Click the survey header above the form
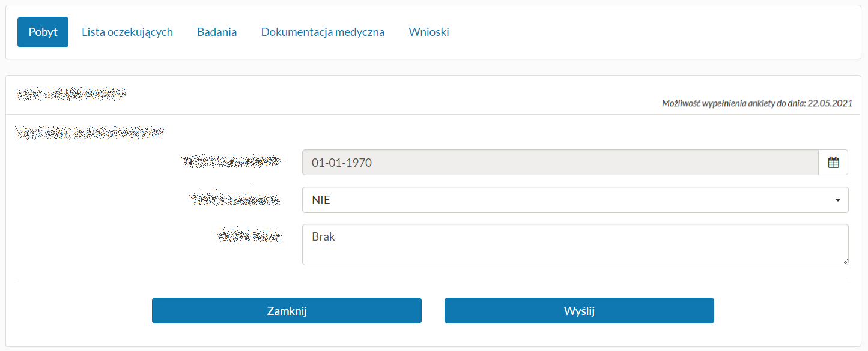 (71, 94)
